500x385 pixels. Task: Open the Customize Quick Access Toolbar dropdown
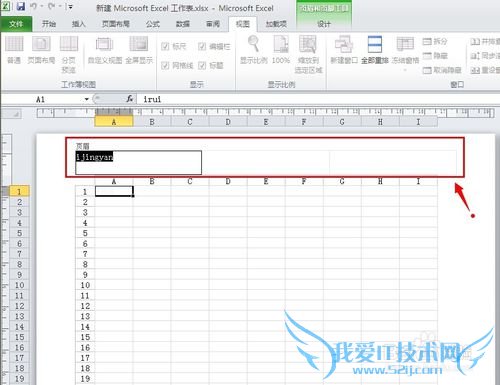tap(70, 6)
